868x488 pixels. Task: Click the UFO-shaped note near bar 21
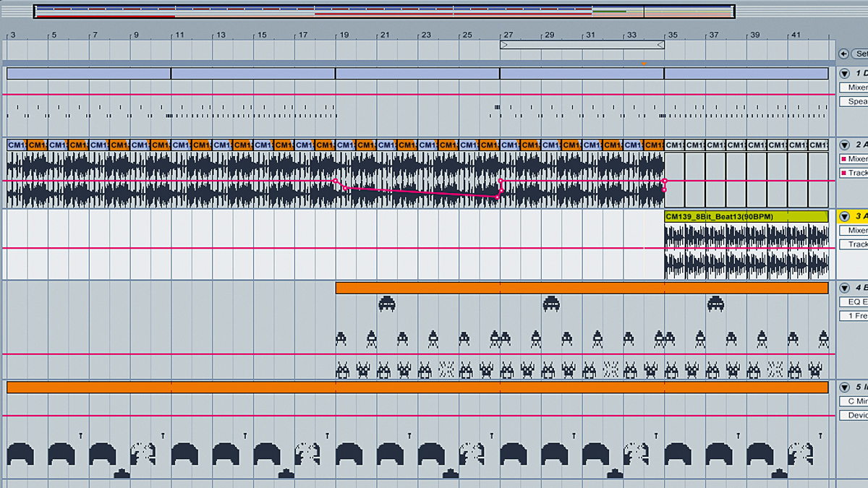[386, 303]
